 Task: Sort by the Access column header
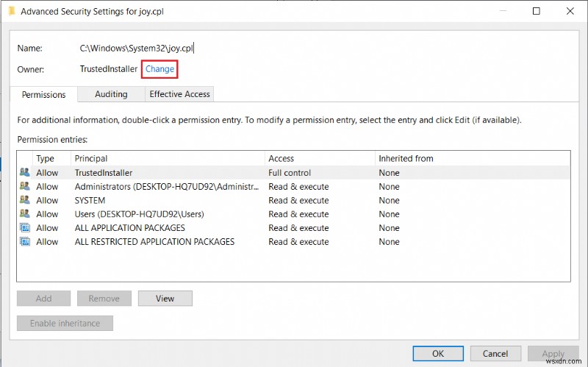(320, 158)
